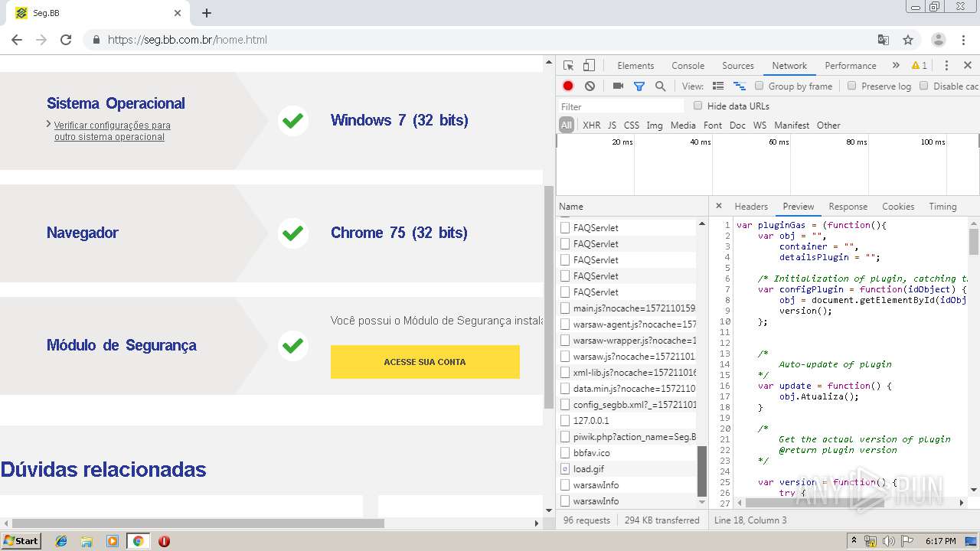Toggle the device toolbar icon in DevTools
This screenshot has width=980, height=551.
[x=589, y=66]
